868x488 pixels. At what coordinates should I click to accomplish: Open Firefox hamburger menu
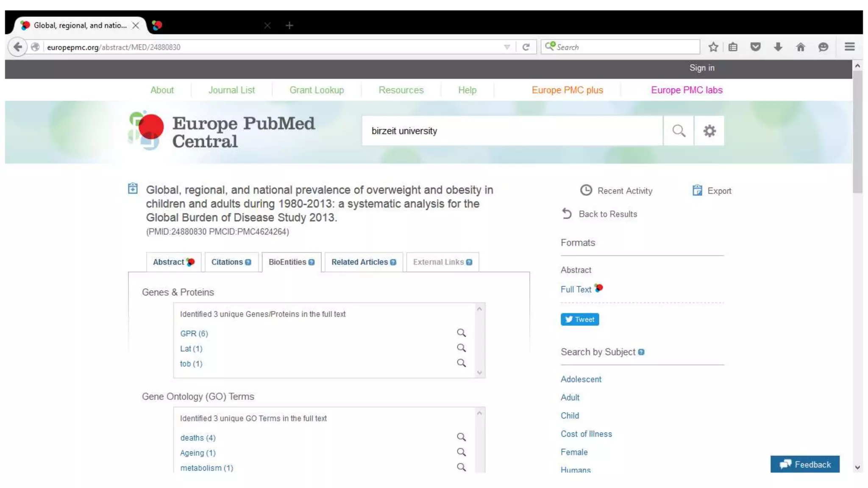click(x=849, y=47)
